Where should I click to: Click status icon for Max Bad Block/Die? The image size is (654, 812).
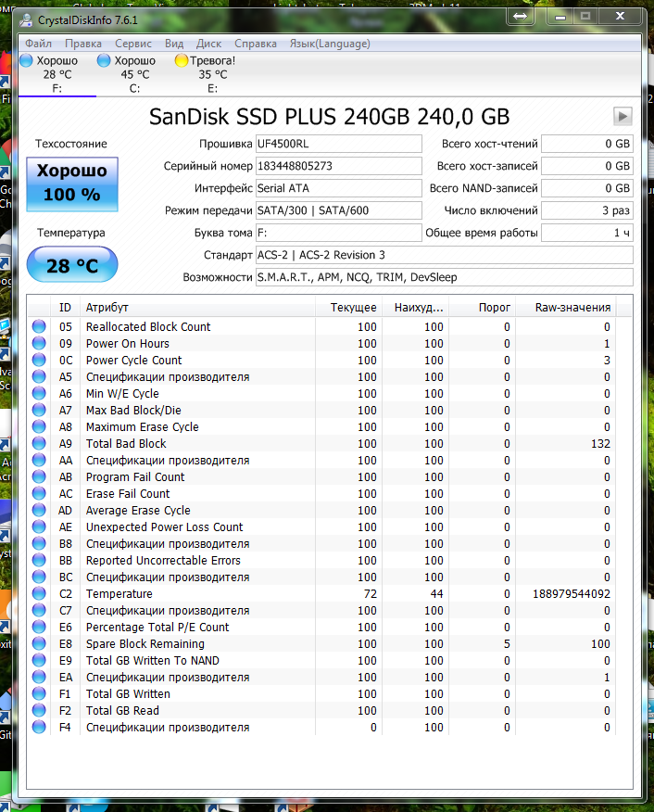click(x=39, y=410)
